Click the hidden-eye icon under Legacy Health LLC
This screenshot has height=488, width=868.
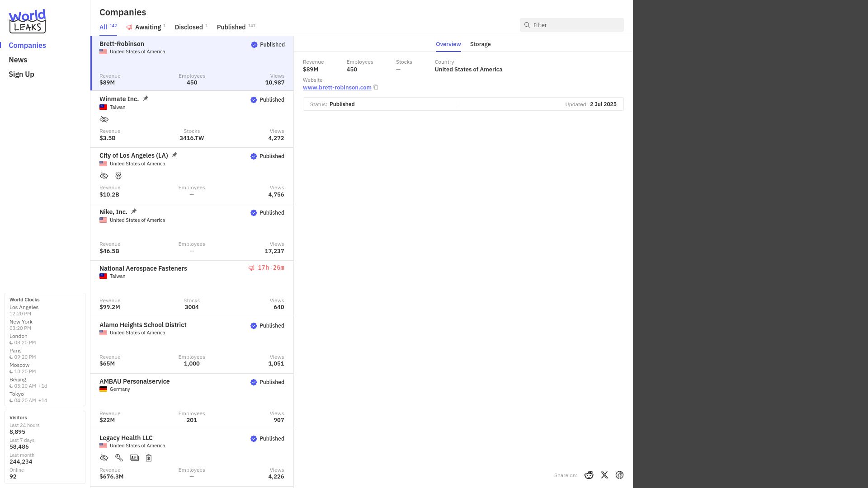pyautogui.click(x=104, y=458)
